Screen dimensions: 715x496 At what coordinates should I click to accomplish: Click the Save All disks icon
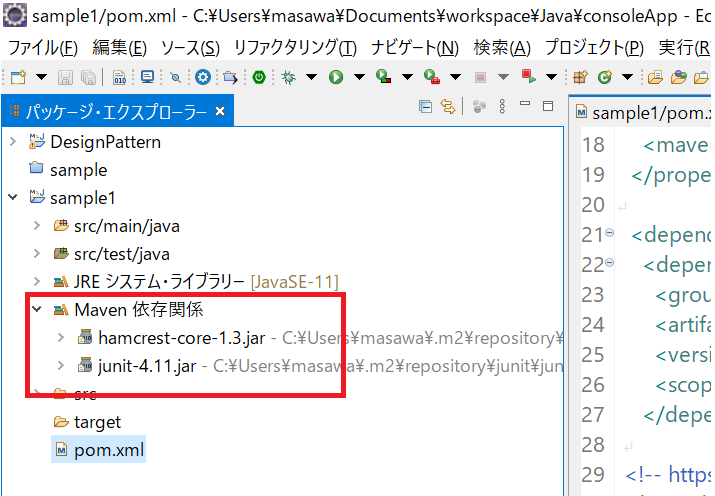tap(88, 77)
